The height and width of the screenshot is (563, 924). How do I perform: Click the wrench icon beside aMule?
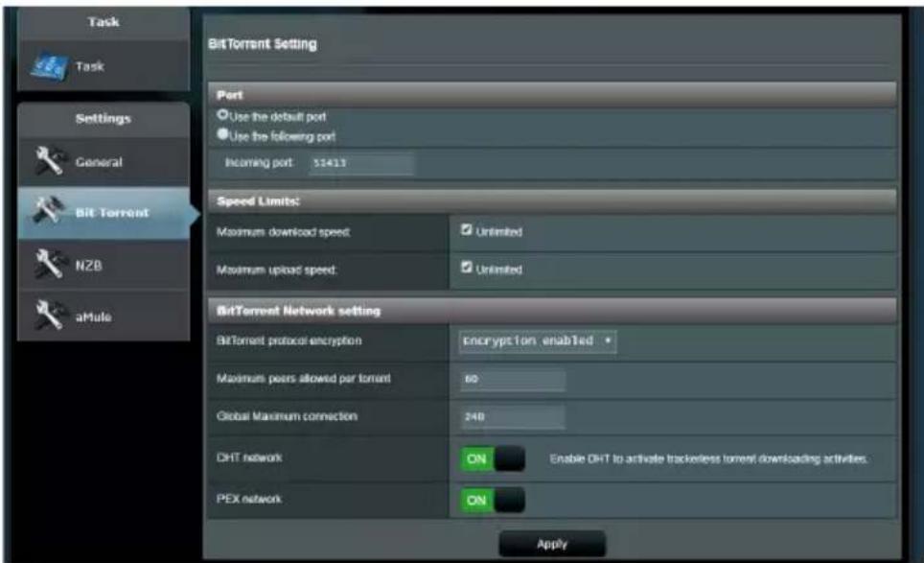(50, 315)
